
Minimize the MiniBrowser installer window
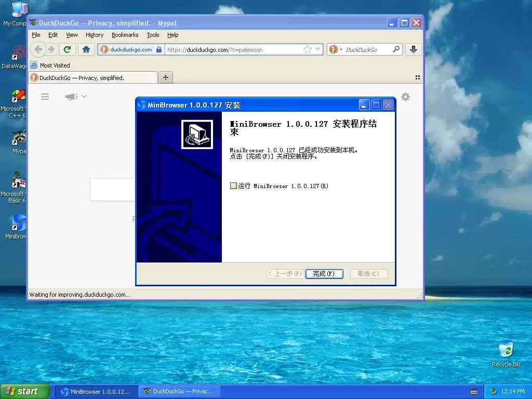pyautogui.click(x=364, y=105)
